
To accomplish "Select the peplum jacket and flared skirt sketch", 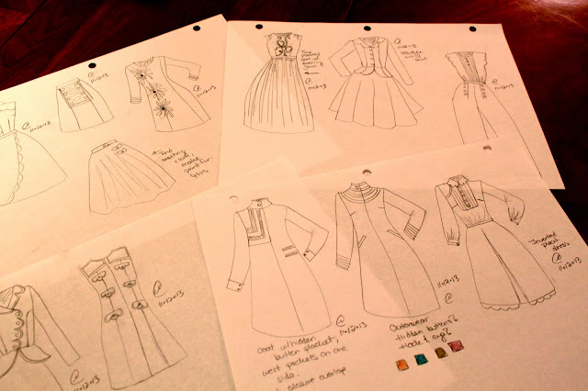I will [x=376, y=83].
